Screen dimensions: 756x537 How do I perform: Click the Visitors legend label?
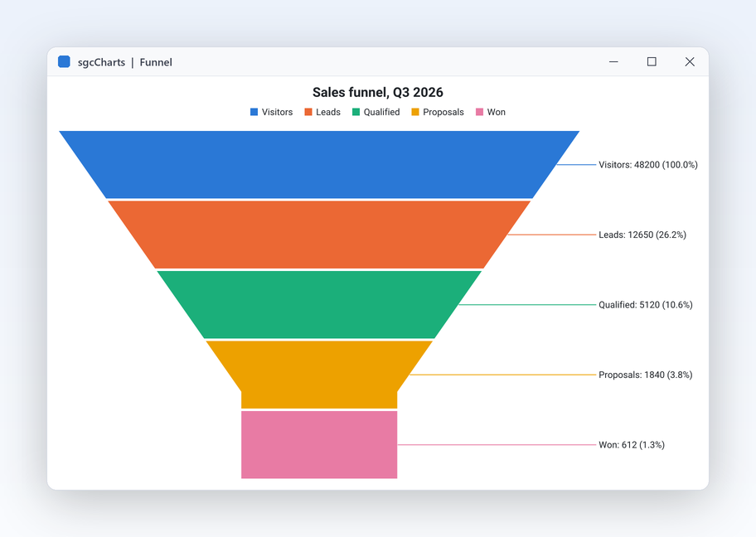[x=277, y=112]
